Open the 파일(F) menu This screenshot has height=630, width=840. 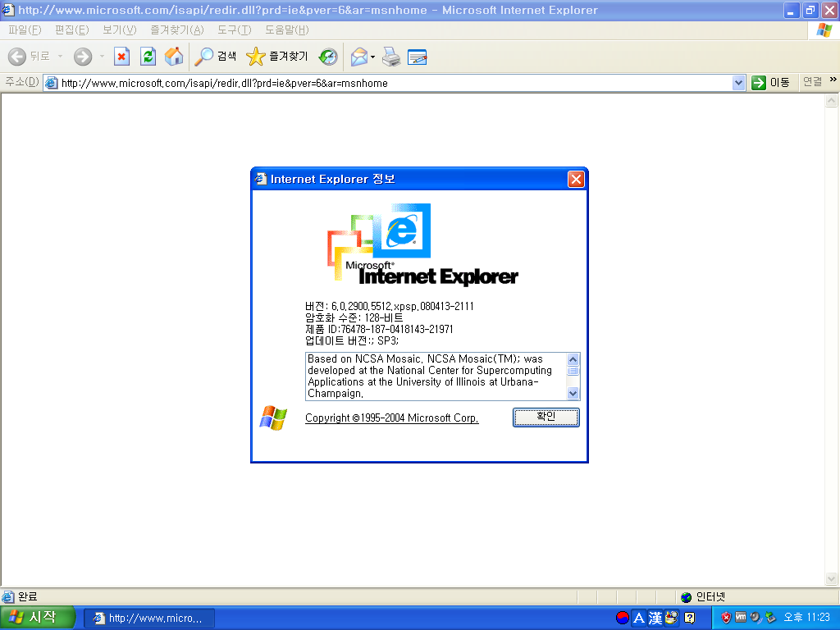coord(25,30)
